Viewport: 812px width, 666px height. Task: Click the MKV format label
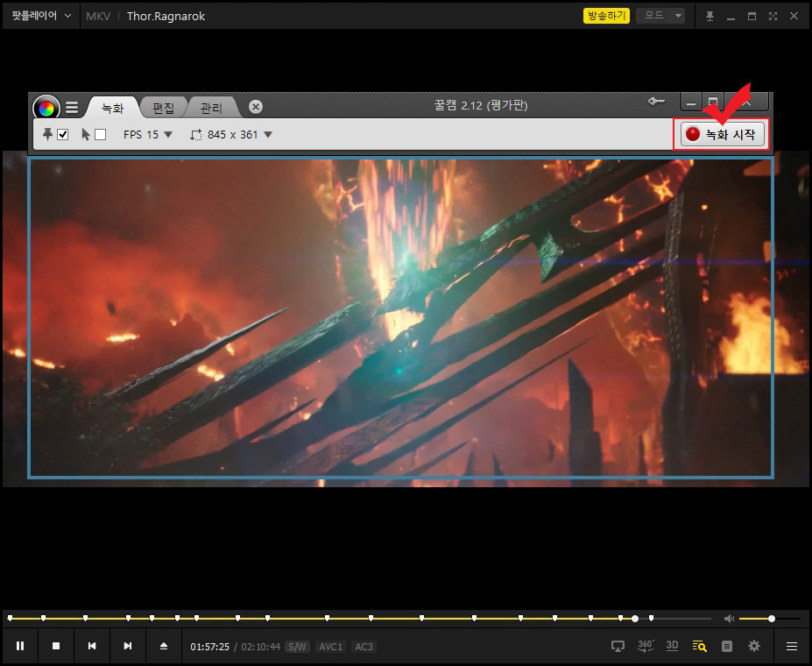click(x=98, y=16)
